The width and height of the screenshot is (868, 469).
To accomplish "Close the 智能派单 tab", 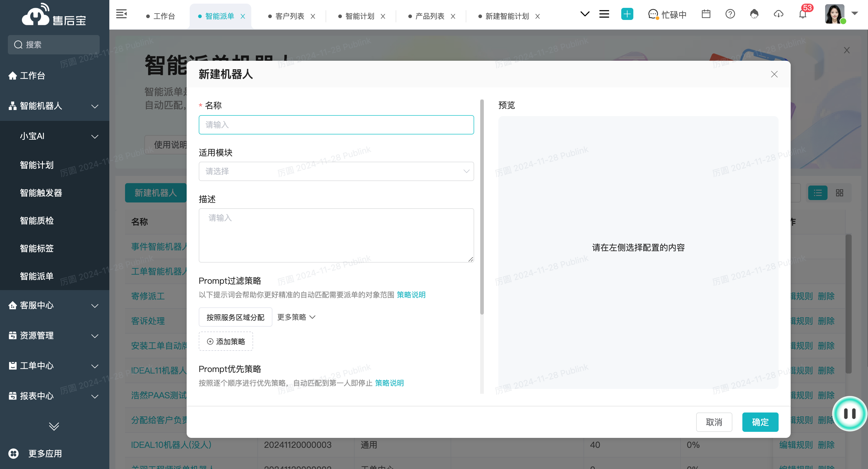I will [x=243, y=16].
